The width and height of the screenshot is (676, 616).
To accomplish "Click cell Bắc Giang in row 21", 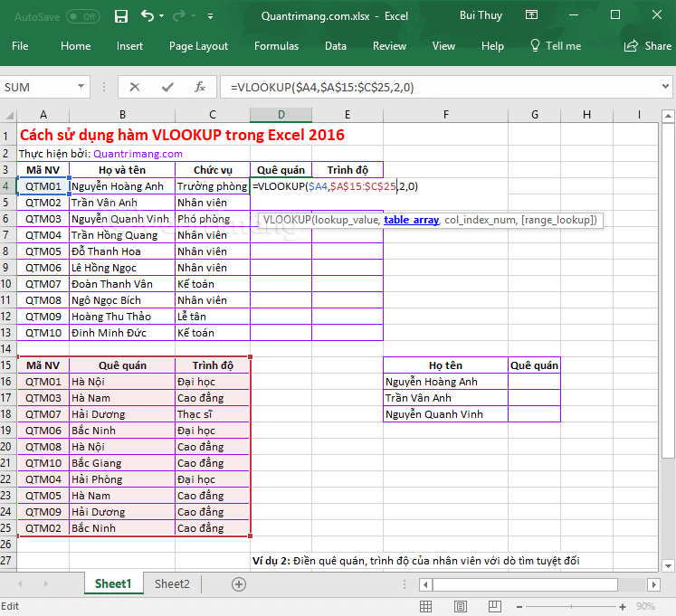I will point(122,463).
